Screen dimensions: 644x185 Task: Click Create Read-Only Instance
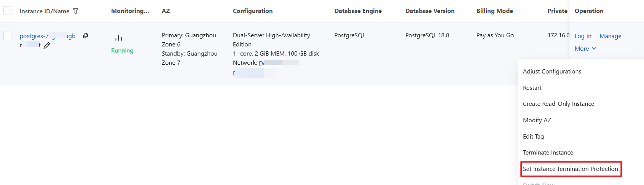tap(558, 104)
